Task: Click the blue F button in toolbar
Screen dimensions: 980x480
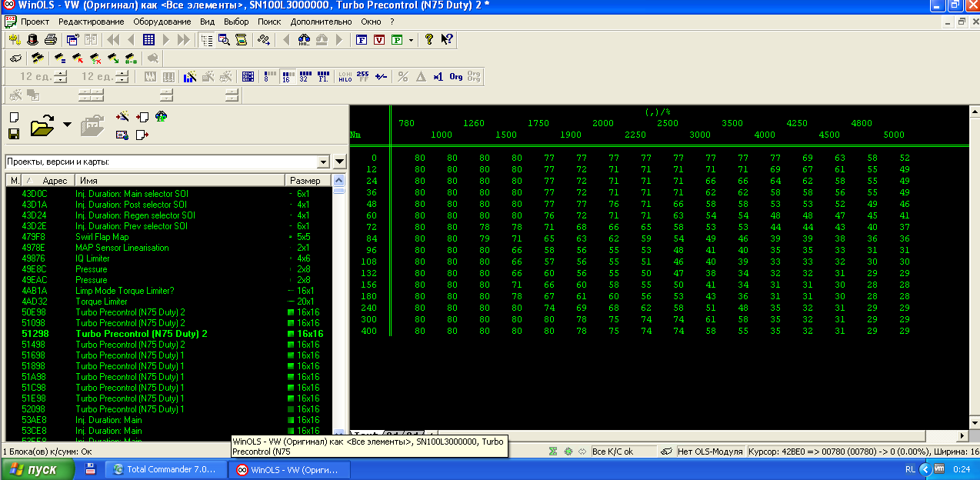Action: pos(362,39)
